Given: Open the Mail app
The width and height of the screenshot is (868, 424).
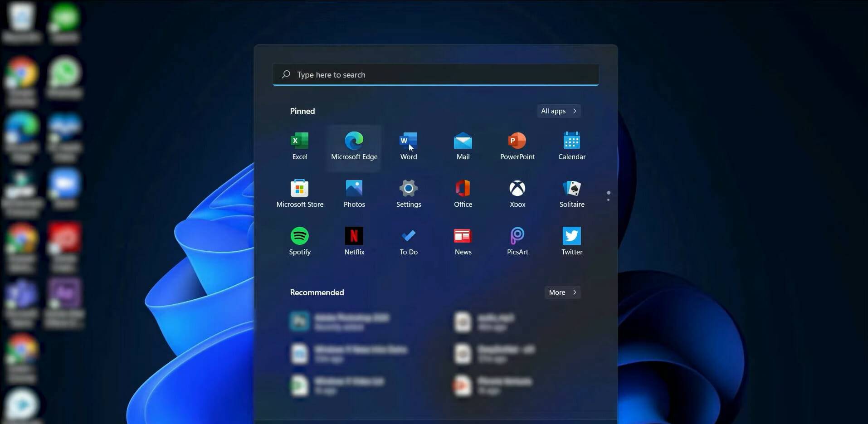Looking at the screenshot, I should click(x=463, y=145).
